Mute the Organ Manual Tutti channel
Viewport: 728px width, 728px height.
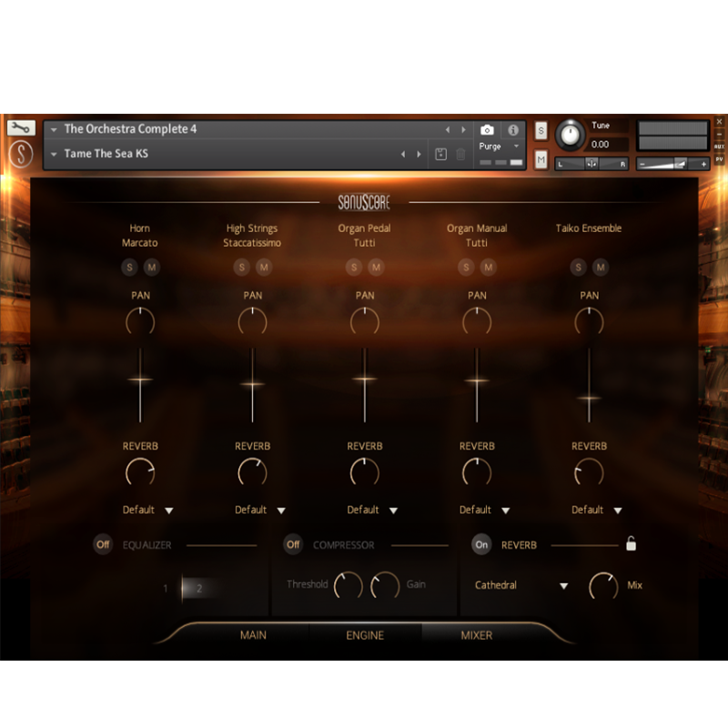489,268
